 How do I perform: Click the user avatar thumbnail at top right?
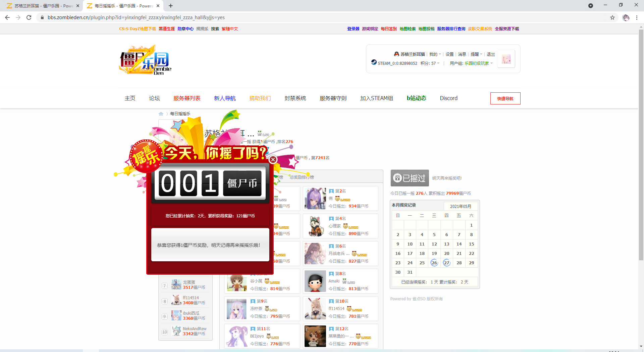click(506, 59)
